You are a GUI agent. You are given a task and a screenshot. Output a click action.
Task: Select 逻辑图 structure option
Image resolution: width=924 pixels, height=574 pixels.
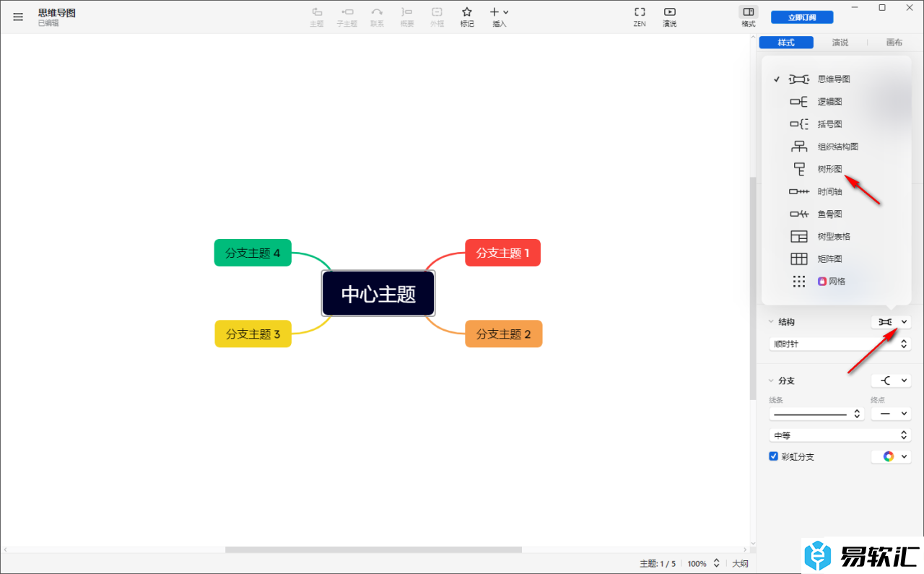point(831,102)
